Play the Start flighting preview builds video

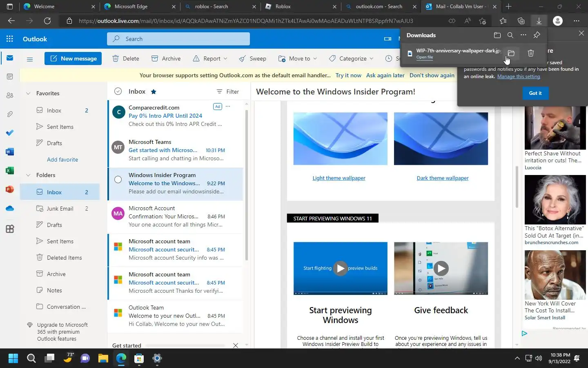(341, 268)
